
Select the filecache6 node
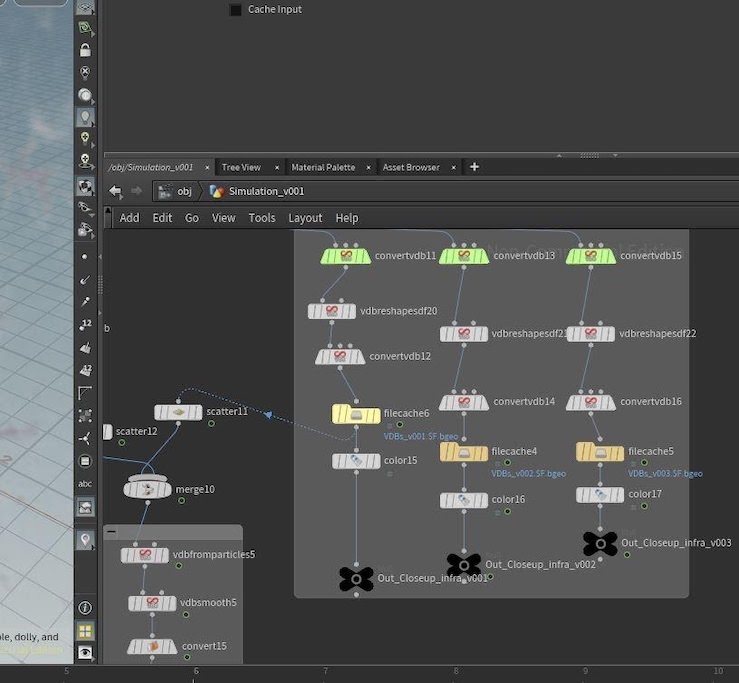[x=355, y=414]
